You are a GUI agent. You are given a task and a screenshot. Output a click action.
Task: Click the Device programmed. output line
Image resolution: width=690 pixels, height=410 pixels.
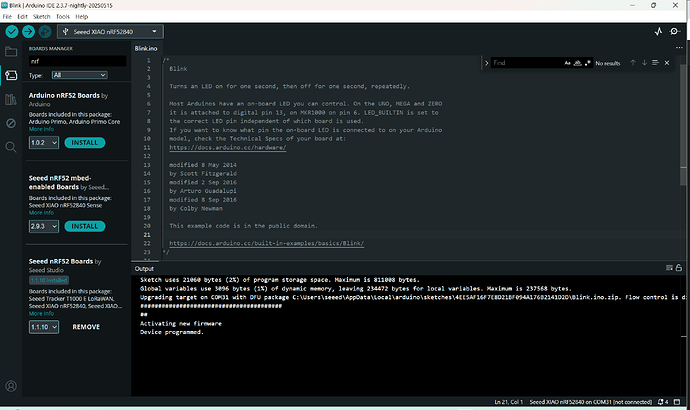172,332
